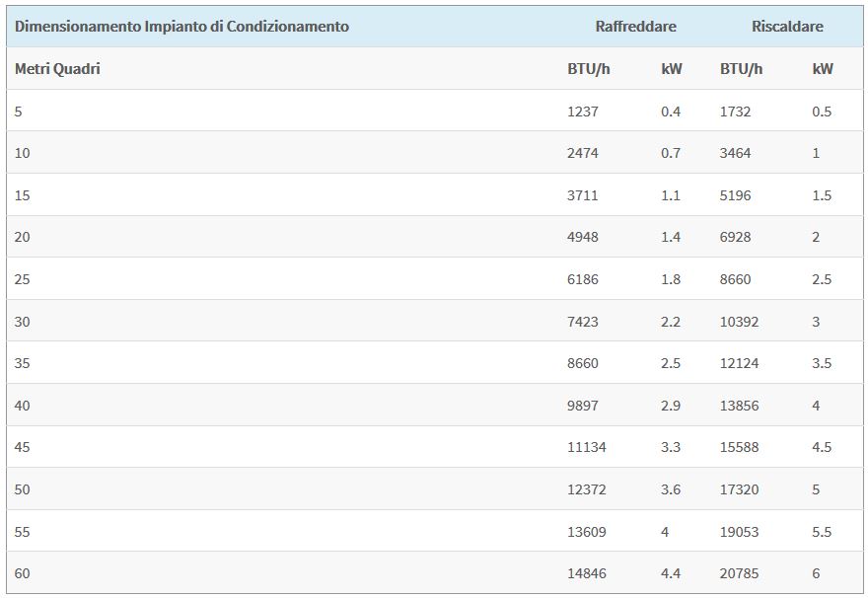Click the heating value 10392
The image size is (868, 598).
click(739, 322)
